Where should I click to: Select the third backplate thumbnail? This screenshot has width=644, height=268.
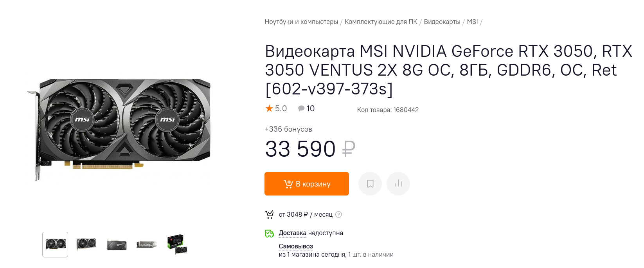click(x=117, y=245)
